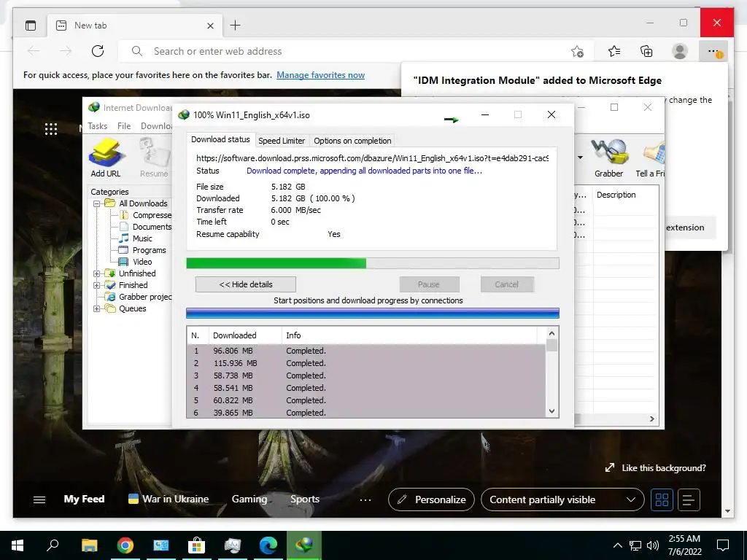Click the IDM list horizontal scroll right arrow
This screenshot has width=747, height=560.
[651, 419]
